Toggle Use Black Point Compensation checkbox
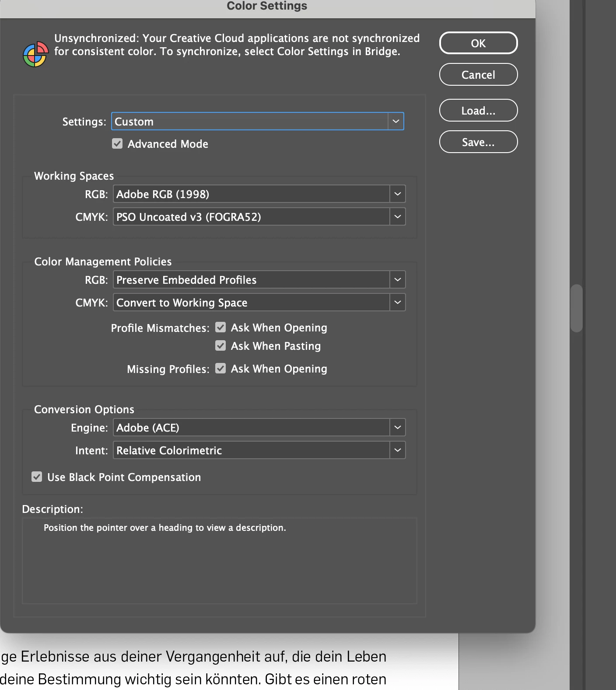This screenshot has height=690, width=616. point(37,477)
